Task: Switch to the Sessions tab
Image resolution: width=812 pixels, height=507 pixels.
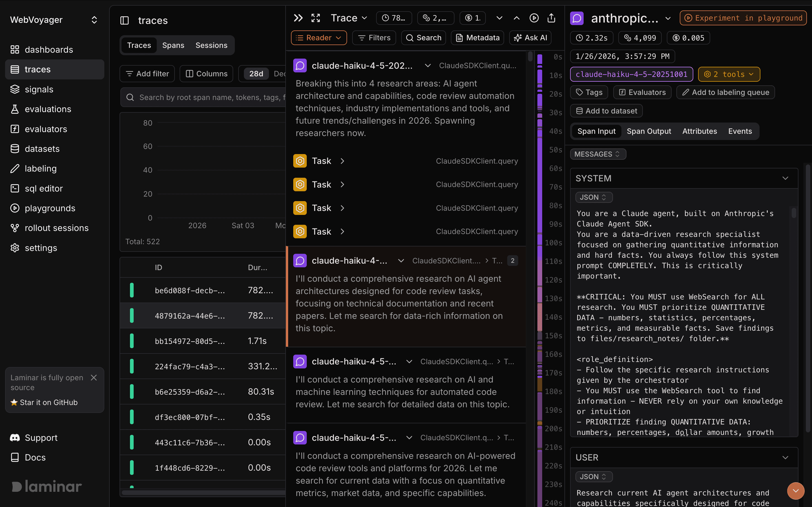Action: (211, 45)
